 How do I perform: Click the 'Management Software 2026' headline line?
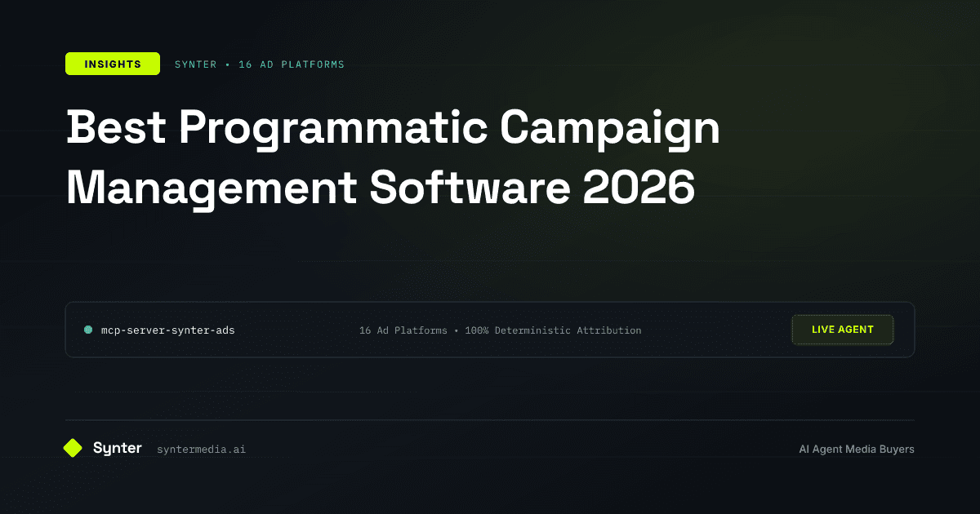coord(381,187)
